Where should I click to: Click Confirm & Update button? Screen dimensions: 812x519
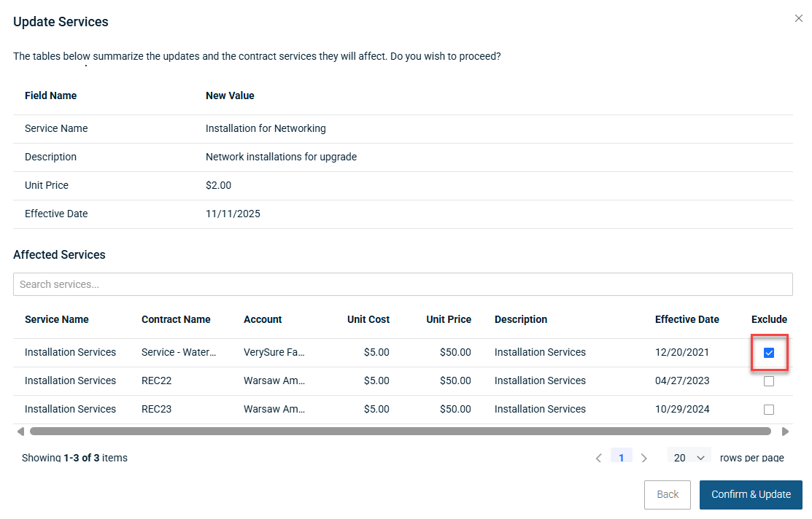[x=751, y=494]
